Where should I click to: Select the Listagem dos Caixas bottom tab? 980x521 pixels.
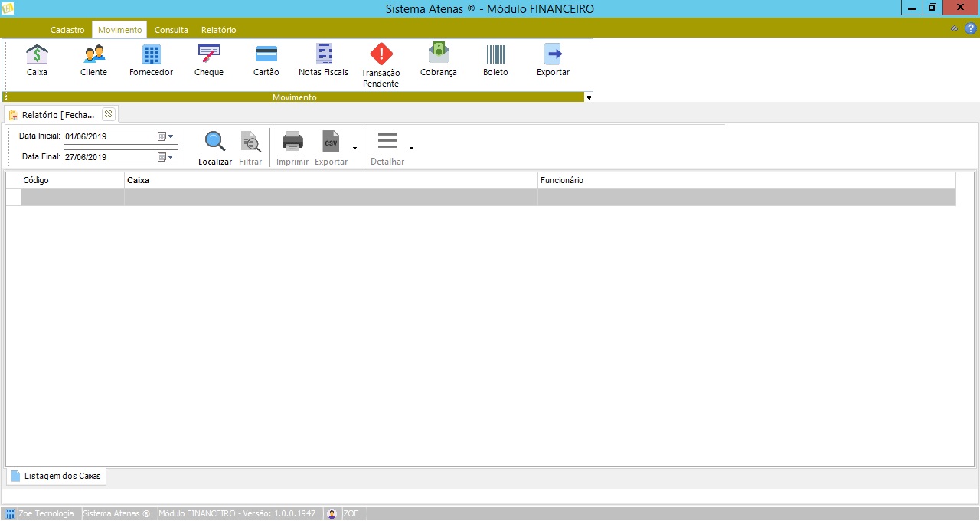57,476
